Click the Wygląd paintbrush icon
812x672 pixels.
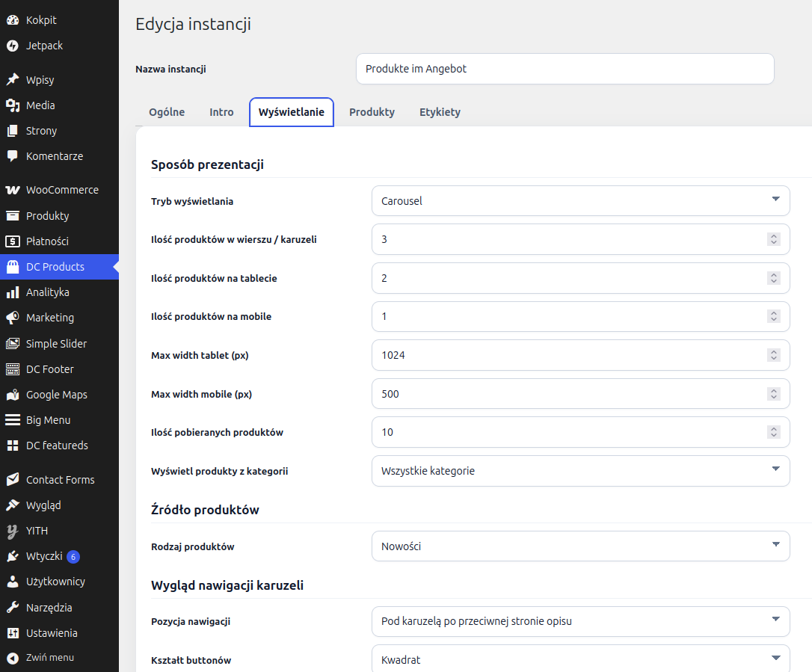pos(13,505)
